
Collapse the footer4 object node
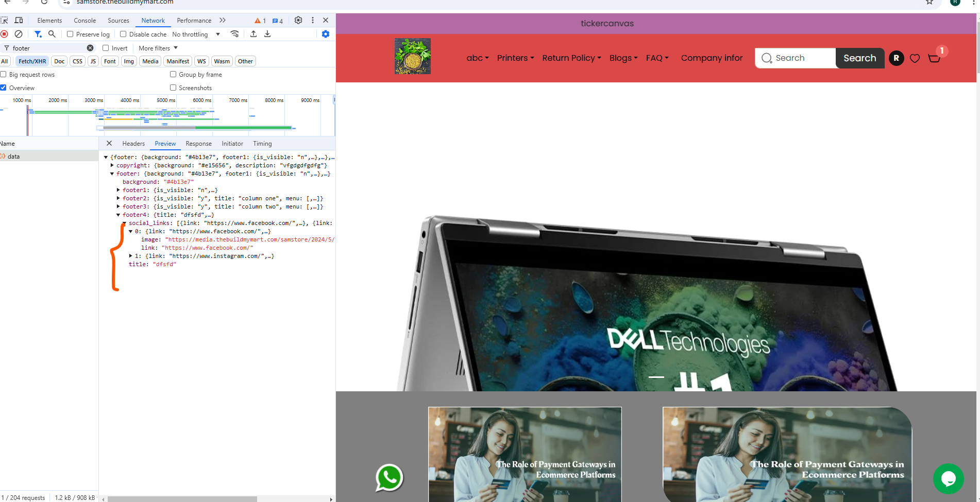tap(118, 215)
